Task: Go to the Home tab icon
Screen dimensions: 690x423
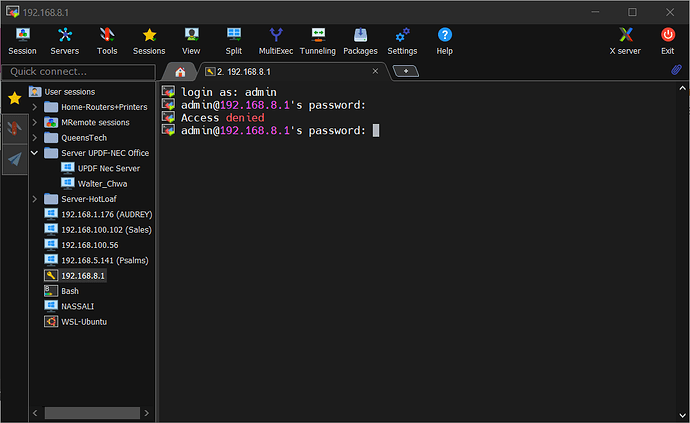Action: 180,72
